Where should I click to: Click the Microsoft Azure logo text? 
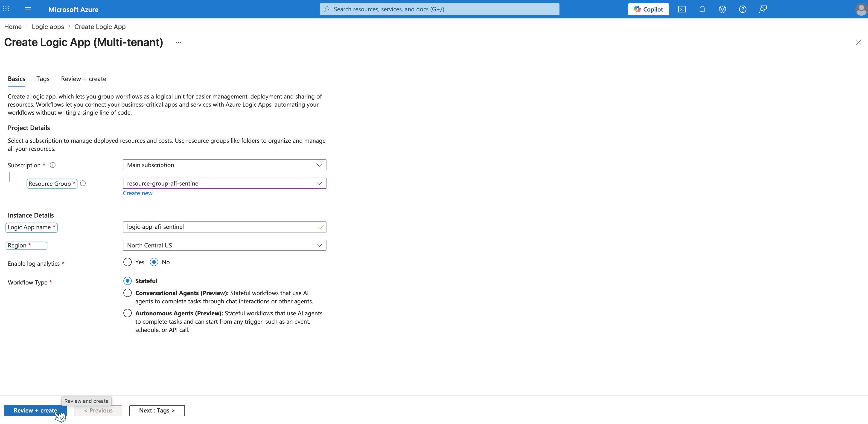73,9
